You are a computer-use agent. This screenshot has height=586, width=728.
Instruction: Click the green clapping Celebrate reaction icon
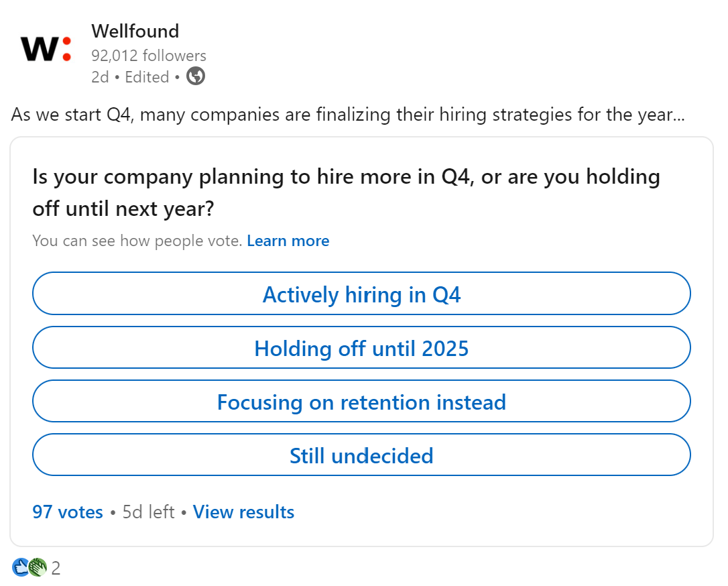pos(37,568)
